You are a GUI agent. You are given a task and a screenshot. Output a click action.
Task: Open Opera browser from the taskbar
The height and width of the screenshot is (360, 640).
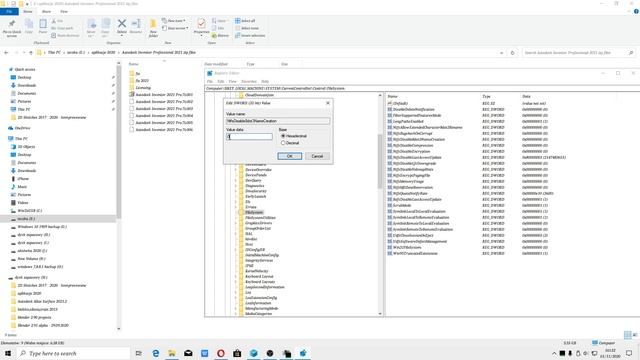tap(221, 353)
